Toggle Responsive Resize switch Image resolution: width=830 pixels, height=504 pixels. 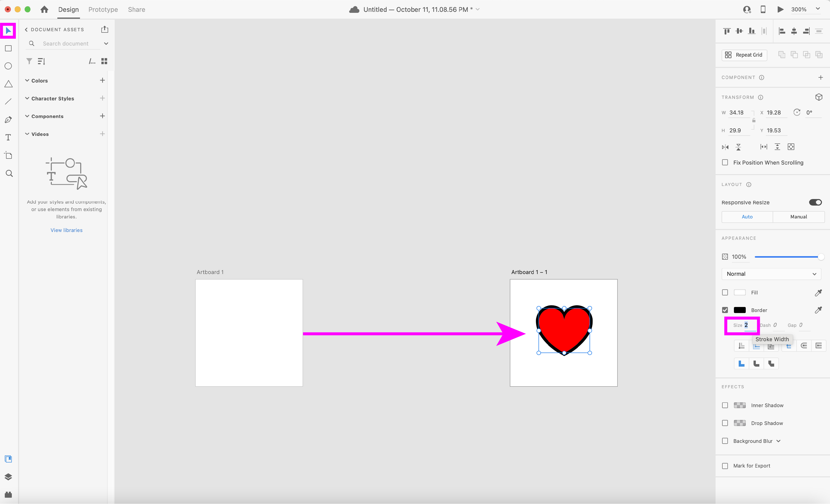point(815,202)
